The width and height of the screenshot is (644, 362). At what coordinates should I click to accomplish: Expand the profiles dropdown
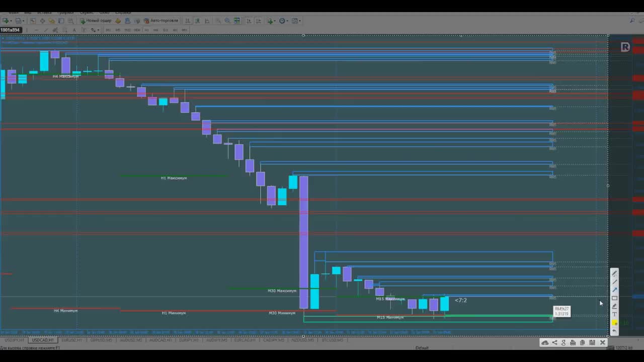tap(24, 21)
